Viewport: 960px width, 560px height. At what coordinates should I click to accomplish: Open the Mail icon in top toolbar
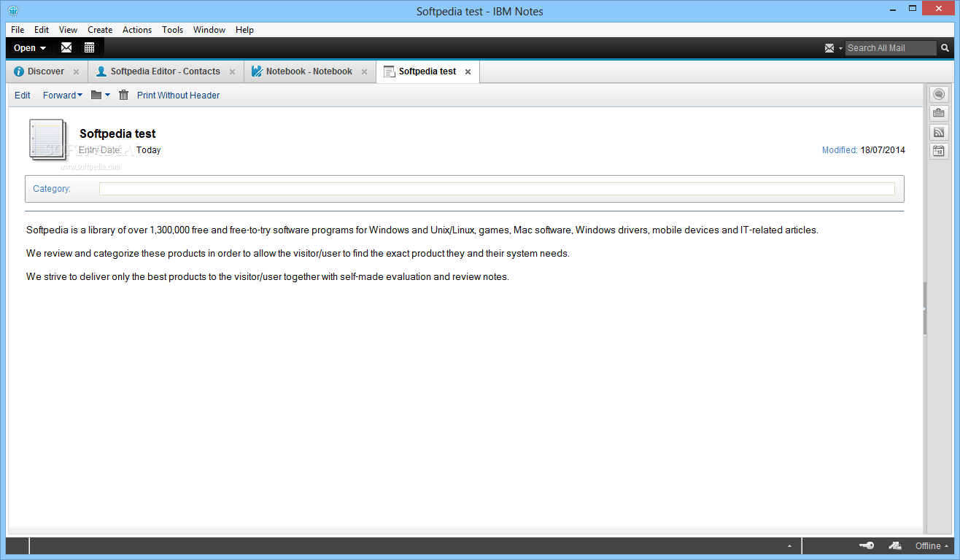pyautogui.click(x=66, y=48)
